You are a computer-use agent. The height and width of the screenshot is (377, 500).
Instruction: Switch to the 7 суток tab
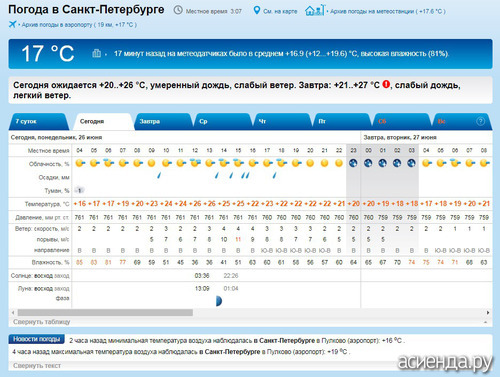pyautogui.click(x=39, y=121)
